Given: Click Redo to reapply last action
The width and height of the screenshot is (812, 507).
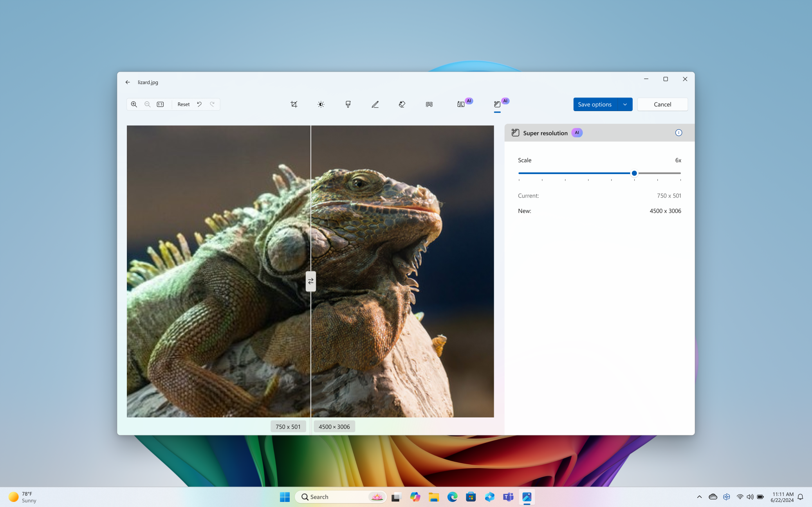Looking at the screenshot, I should tap(212, 104).
